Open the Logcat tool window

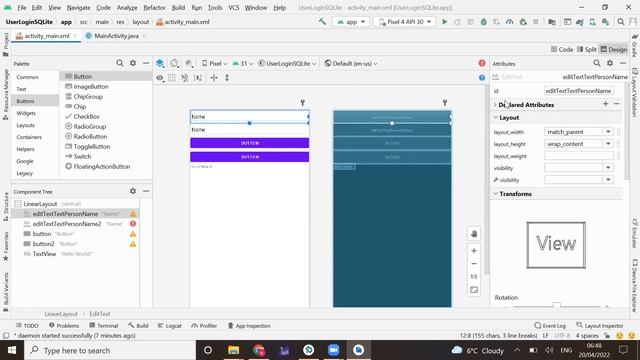pos(169,326)
